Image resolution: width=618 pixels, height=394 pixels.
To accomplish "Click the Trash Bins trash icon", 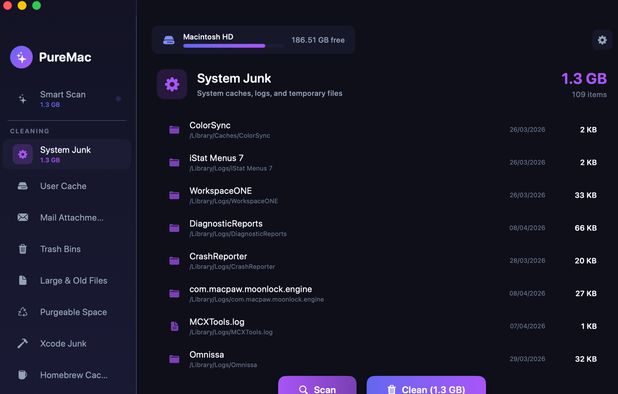I will coord(23,249).
